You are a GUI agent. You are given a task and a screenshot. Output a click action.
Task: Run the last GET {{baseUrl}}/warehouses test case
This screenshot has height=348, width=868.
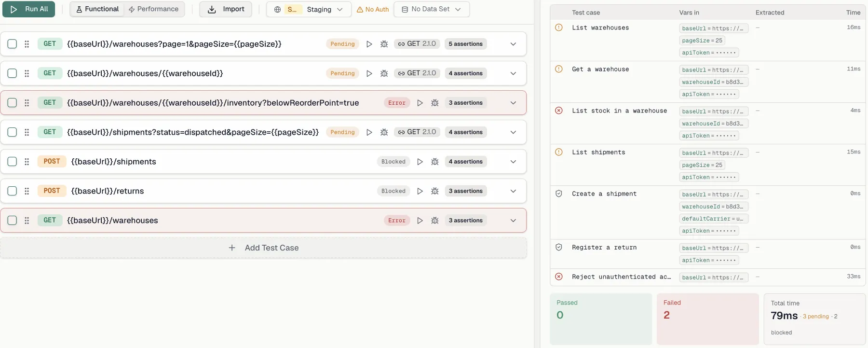pos(420,221)
